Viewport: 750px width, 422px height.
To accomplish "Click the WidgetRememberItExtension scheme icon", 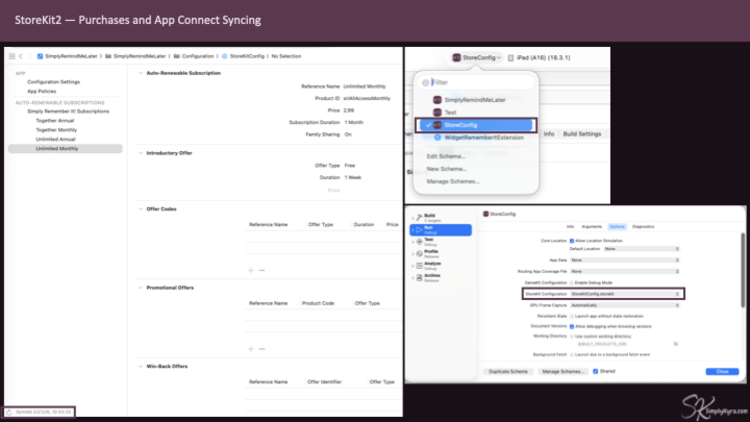I will 437,137.
